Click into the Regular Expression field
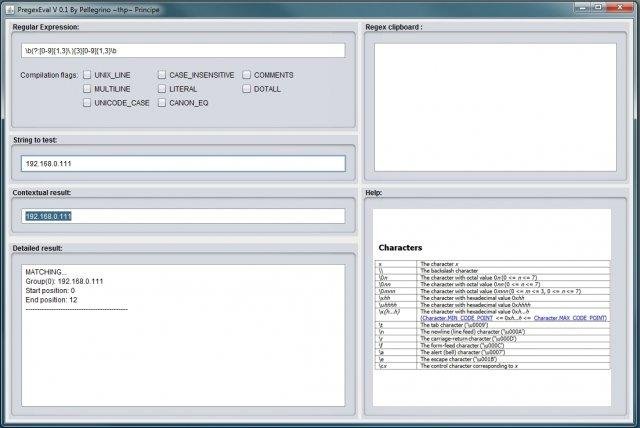This screenshot has width=640, height=428. [183, 51]
